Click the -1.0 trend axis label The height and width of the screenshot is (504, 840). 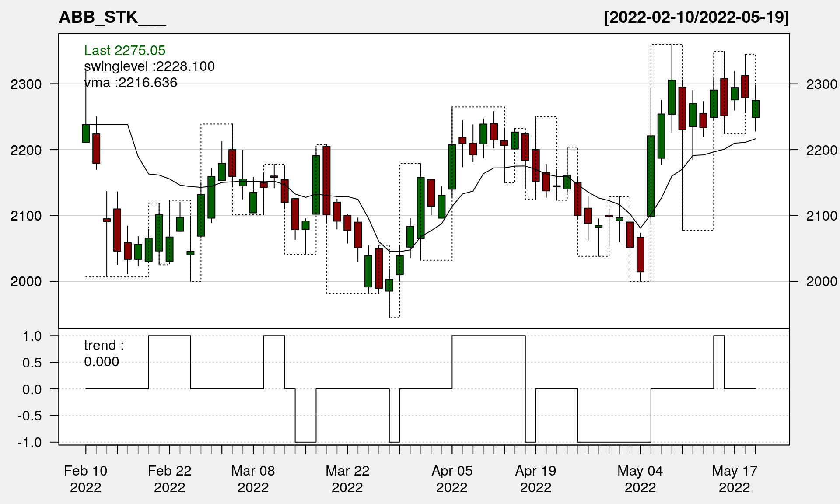30,442
